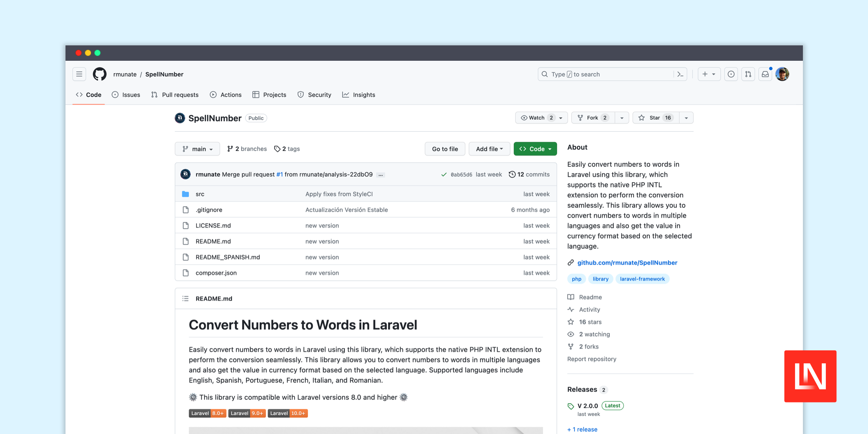Click the GitHub Octocat logo
The height and width of the screenshot is (434, 868).
click(x=99, y=74)
